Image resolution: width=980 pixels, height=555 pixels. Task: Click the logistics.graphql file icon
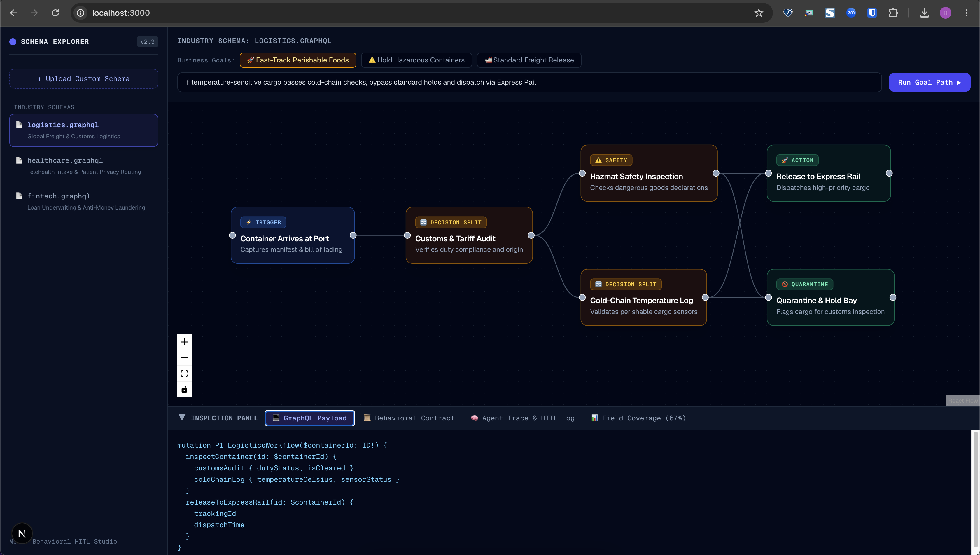19,125
